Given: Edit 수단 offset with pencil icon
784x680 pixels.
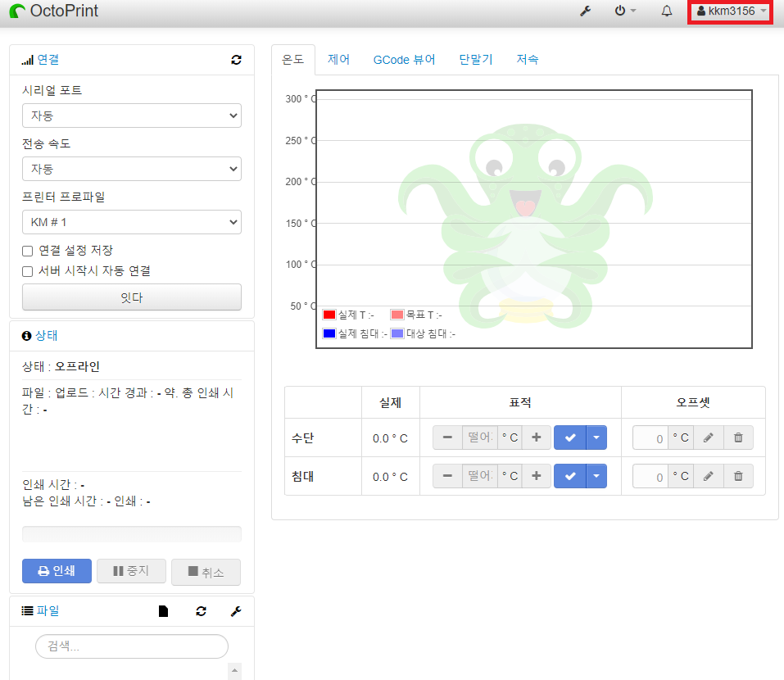Looking at the screenshot, I should click(x=708, y=438).
